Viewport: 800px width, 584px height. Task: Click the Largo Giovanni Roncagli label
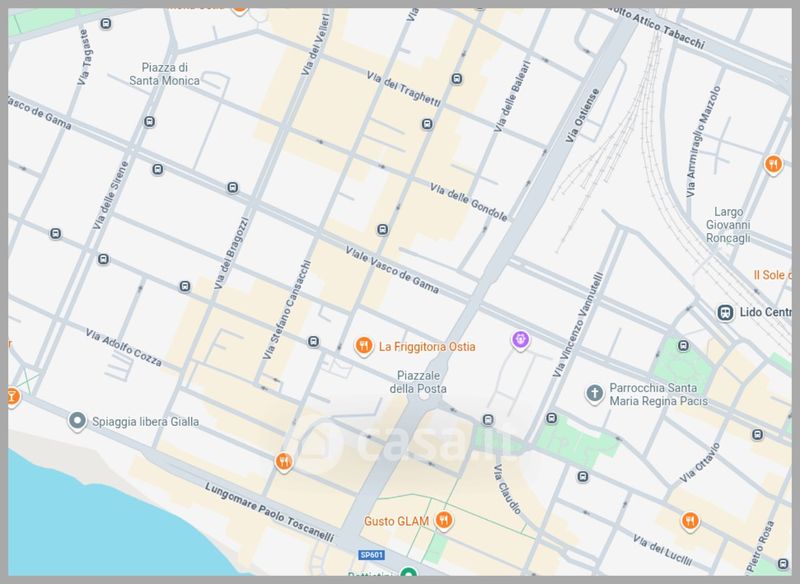click(x=728, y=225)
